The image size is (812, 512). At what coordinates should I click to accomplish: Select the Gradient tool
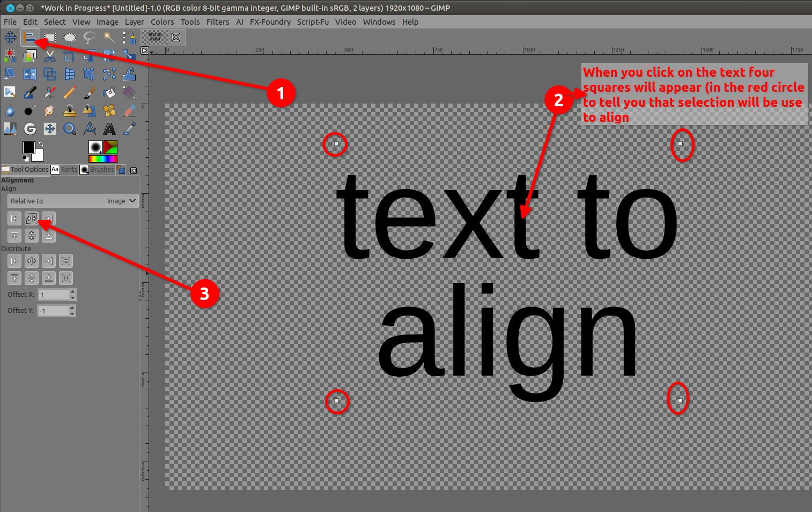tap(129, 92)
